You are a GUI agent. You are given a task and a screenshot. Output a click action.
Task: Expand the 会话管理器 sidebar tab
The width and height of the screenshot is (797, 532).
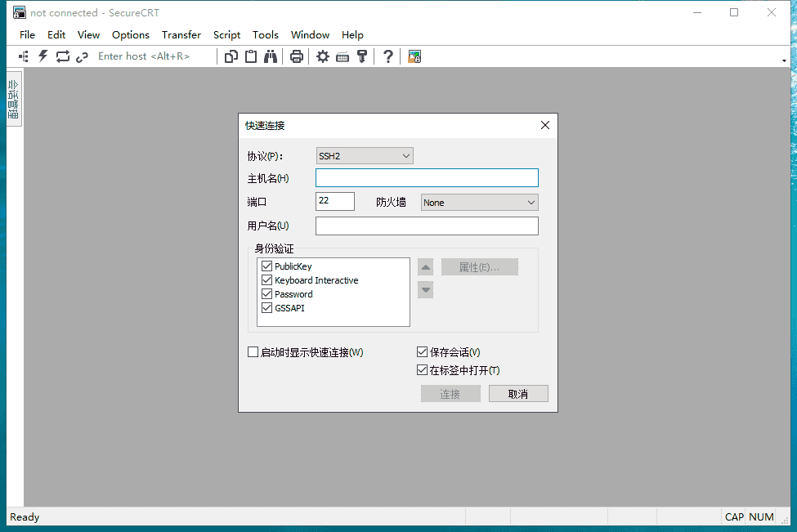(x=13, y=97)
